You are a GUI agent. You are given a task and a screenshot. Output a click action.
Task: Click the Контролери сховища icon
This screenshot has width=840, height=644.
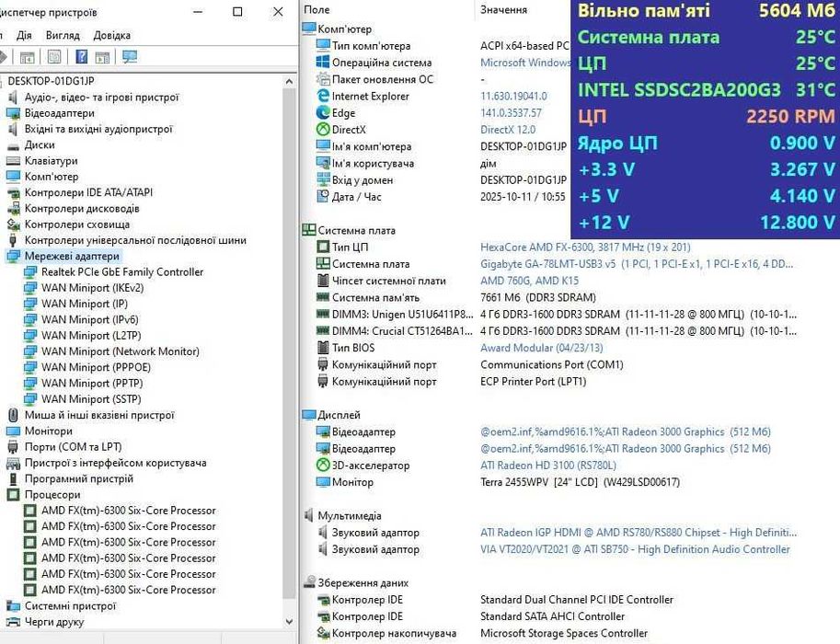[x=13, y=224]
